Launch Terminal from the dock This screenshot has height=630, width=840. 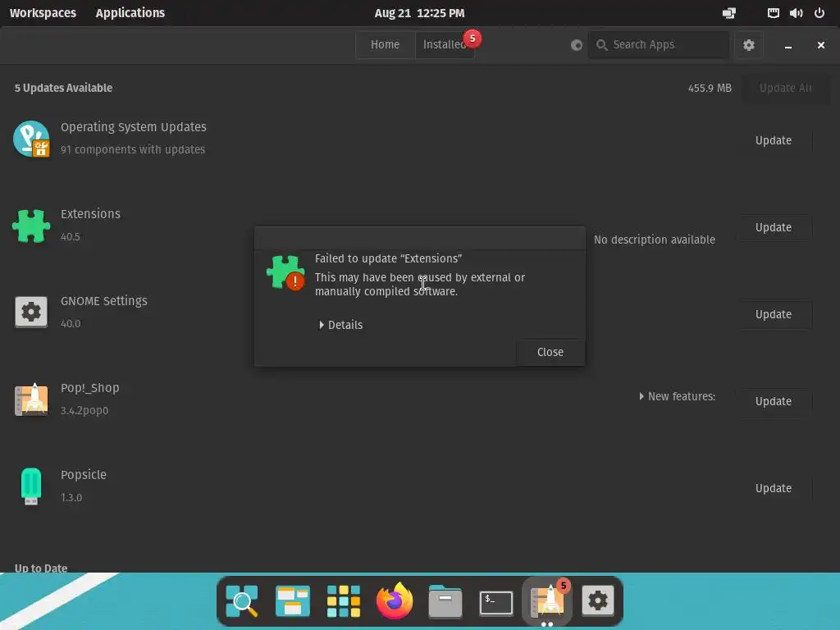coord(496,603)
